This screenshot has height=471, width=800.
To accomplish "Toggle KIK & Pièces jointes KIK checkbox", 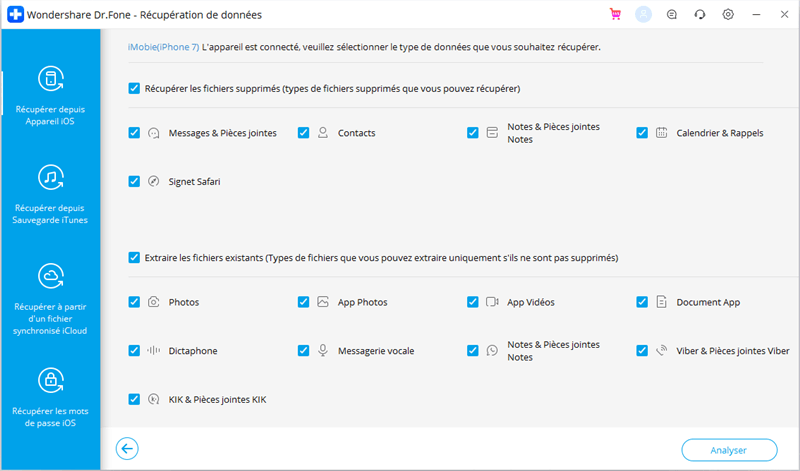I will (134, 399).
